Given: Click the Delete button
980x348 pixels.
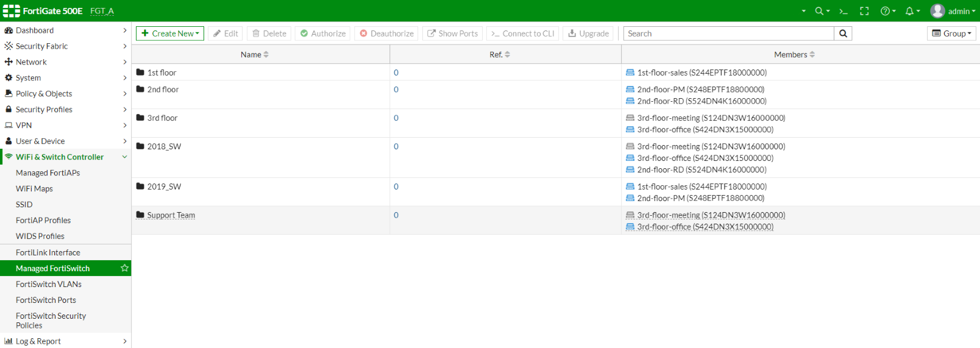Looking at the screenshot, I should pos(269,34).
